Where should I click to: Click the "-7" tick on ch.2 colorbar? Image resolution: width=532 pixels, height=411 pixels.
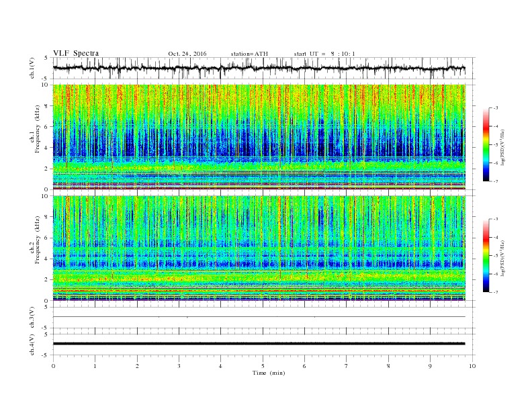(496, 292)
